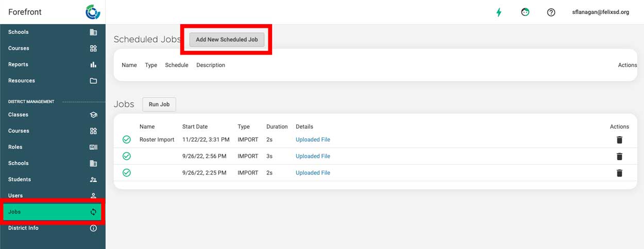644x249 pixels.
Task: Open the Roles sidebar item
Action: pyautogui.click(x=53, y=147)
